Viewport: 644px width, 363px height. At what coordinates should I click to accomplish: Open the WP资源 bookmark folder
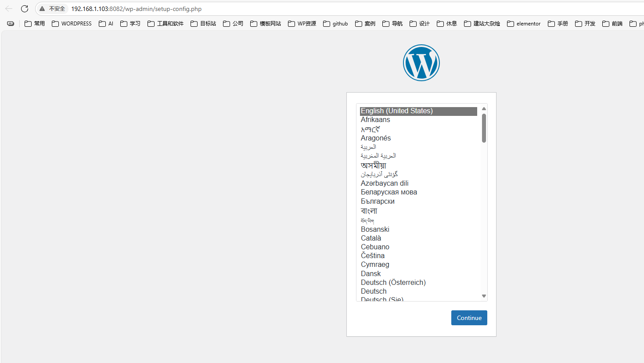click(302, 24)
